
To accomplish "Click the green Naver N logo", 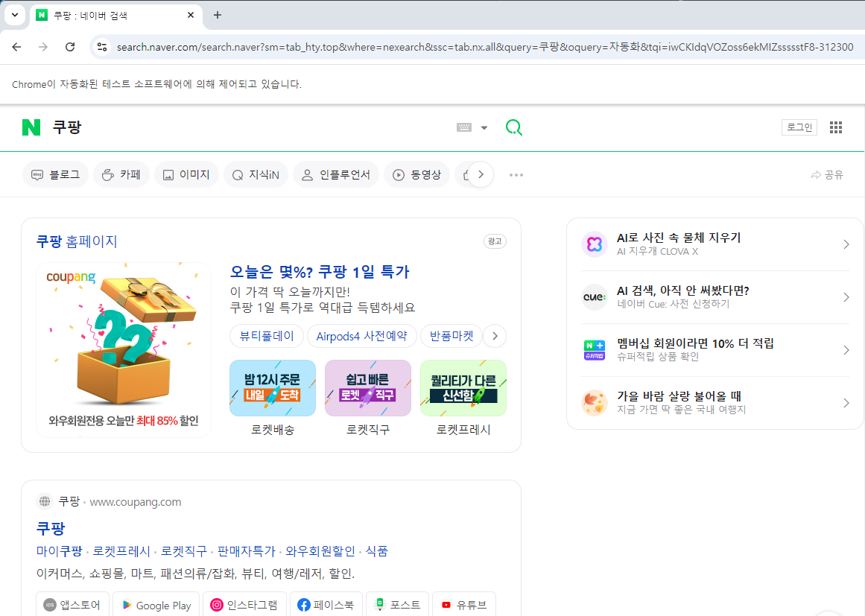I will pyautogui.click(x=31, y=127).
